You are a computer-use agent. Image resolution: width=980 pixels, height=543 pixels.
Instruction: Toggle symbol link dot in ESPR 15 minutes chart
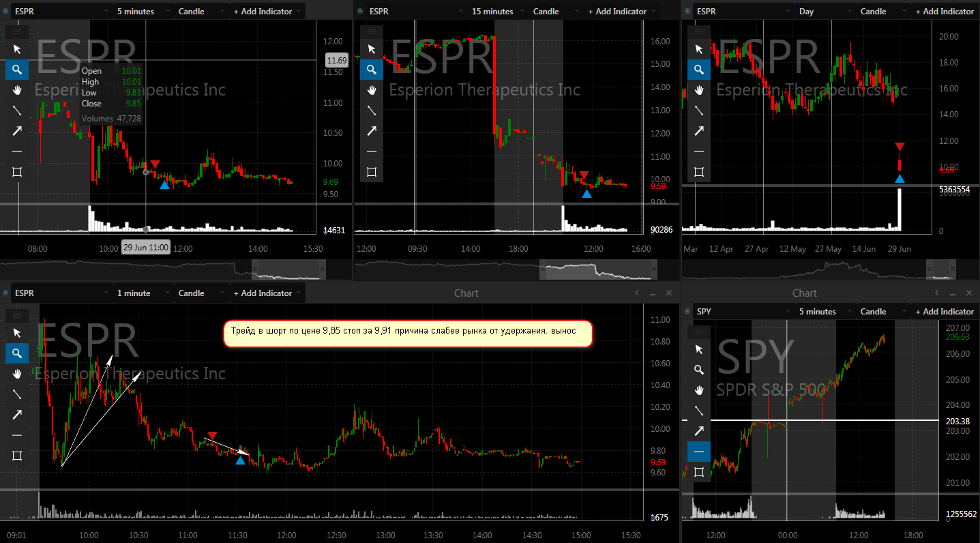[360, 12]
